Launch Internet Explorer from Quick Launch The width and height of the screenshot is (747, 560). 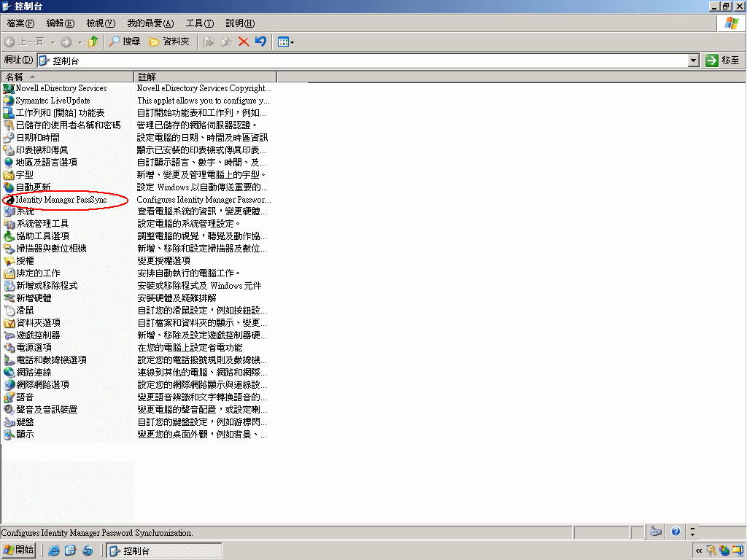(53, 551)
